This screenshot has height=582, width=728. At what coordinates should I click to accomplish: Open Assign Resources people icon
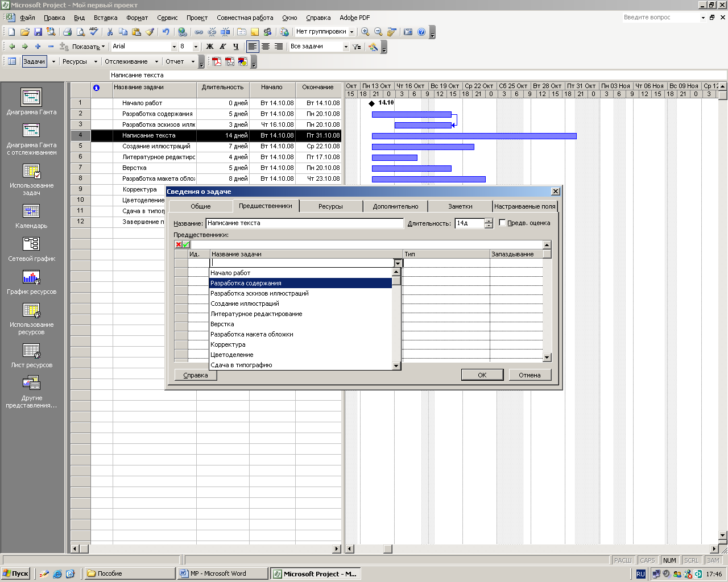(x=267, y=32)
